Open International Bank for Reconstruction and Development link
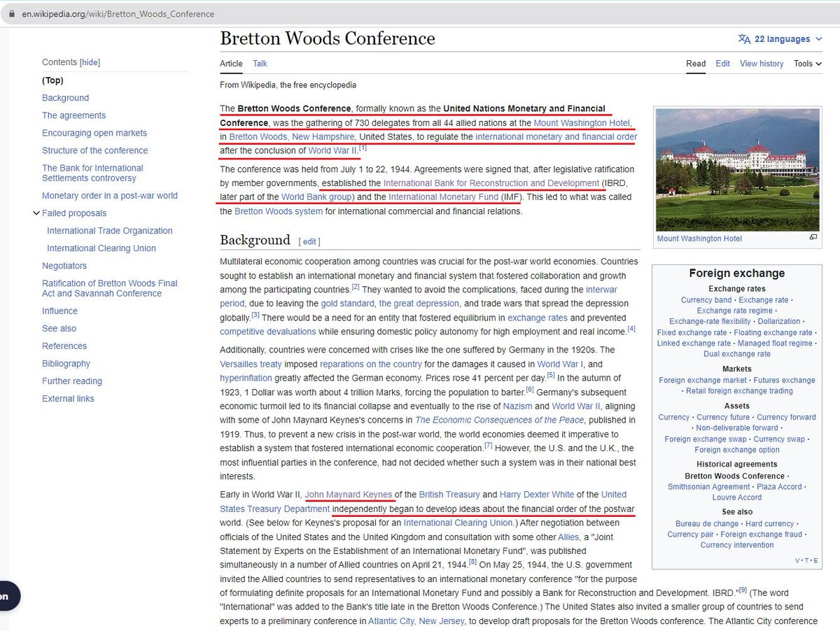The height and width of the screenshot is (631, 840). (491, 183)
